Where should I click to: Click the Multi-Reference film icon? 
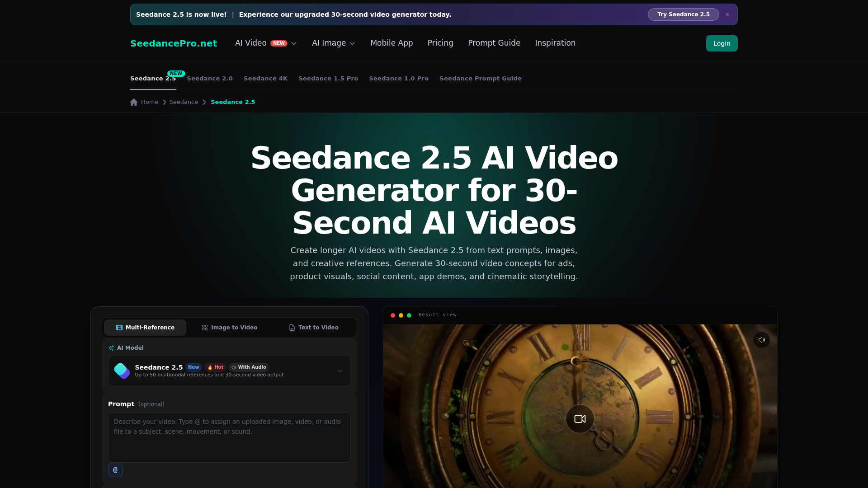pos(119,328)
